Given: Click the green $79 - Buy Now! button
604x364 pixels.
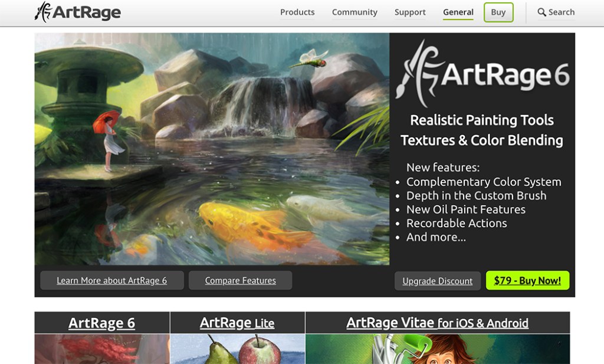Looking at the screenshot, I should [528, 280].
